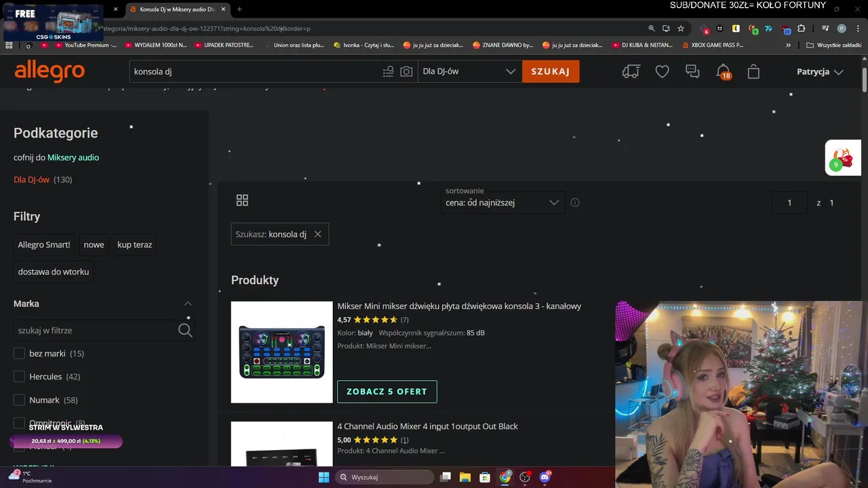The height and width of the screenshot is (488, 868).
Task: Open favorites heart icon
Action: [662, 71]
